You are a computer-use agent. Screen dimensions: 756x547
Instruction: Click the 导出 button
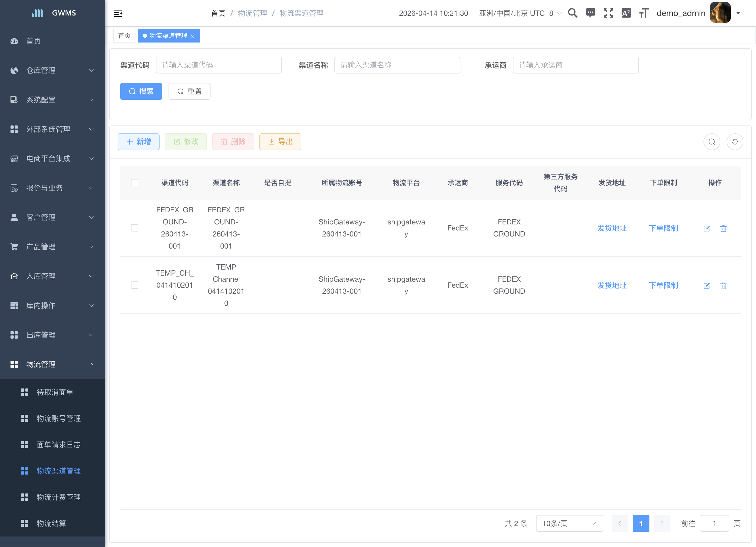[280, 142]
